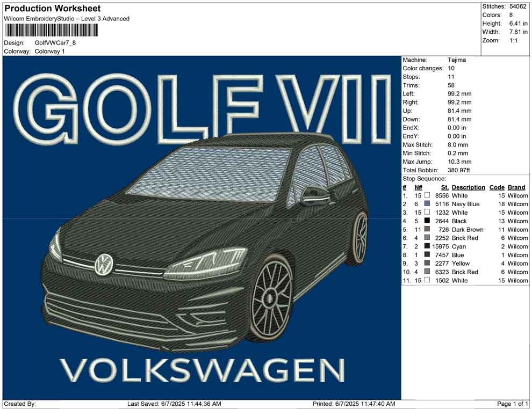Screen dimensions: 532x409
Task: Click Wilcom EmbroideryStudio – Level 3 Advanced text
Action: pyautogui.click(x=67, y=19)
